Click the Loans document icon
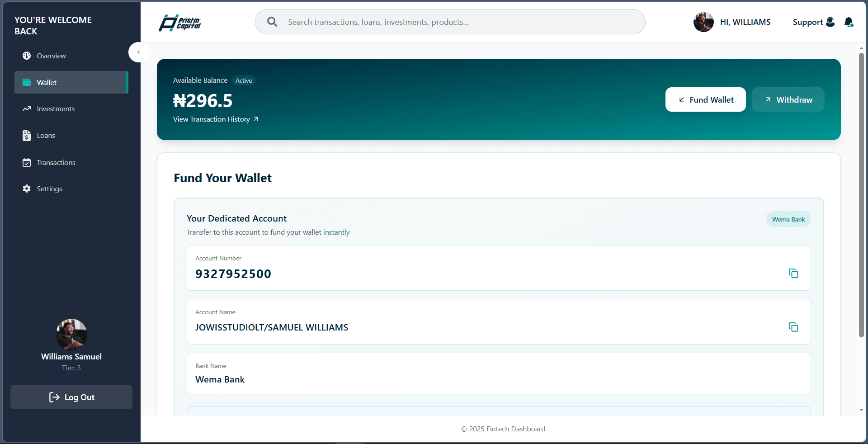 27,135
